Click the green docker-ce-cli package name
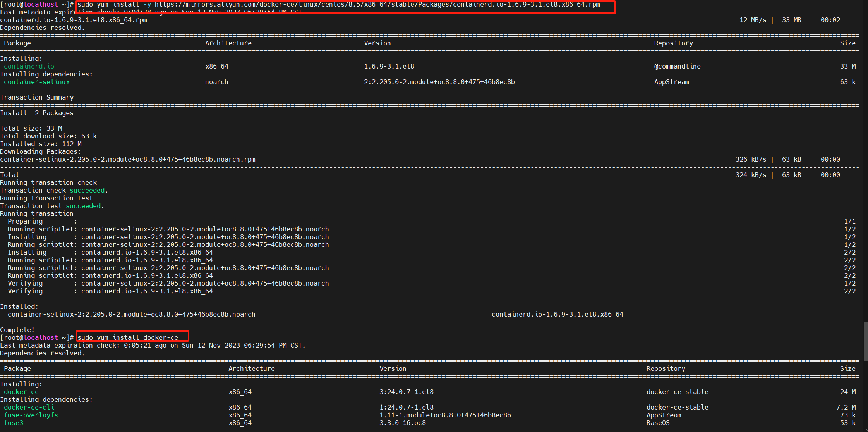 coord(29,407)
